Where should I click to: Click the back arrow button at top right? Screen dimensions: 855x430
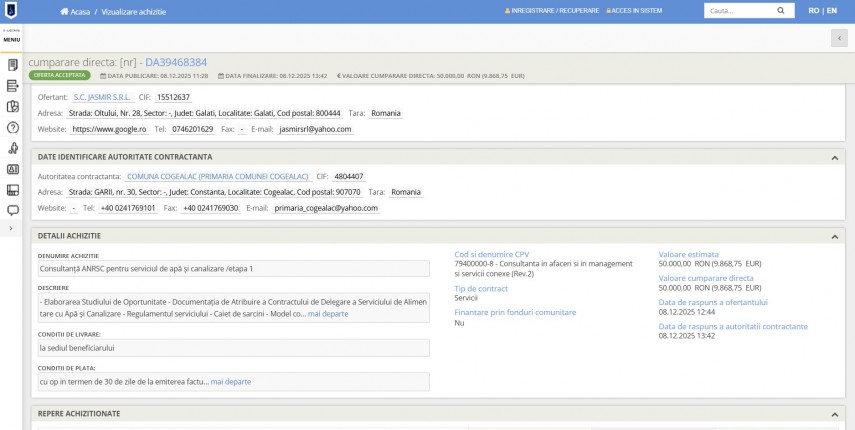pos(838,38)
